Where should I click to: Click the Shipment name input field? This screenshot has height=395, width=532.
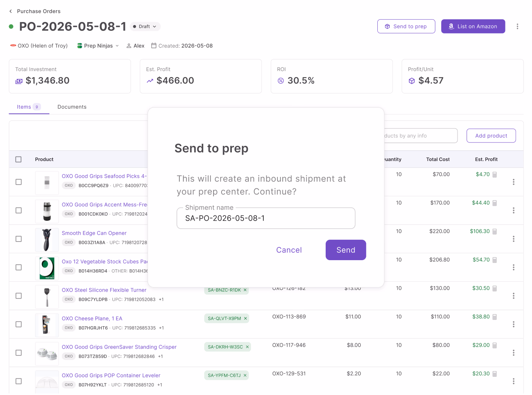pos(266,218)
